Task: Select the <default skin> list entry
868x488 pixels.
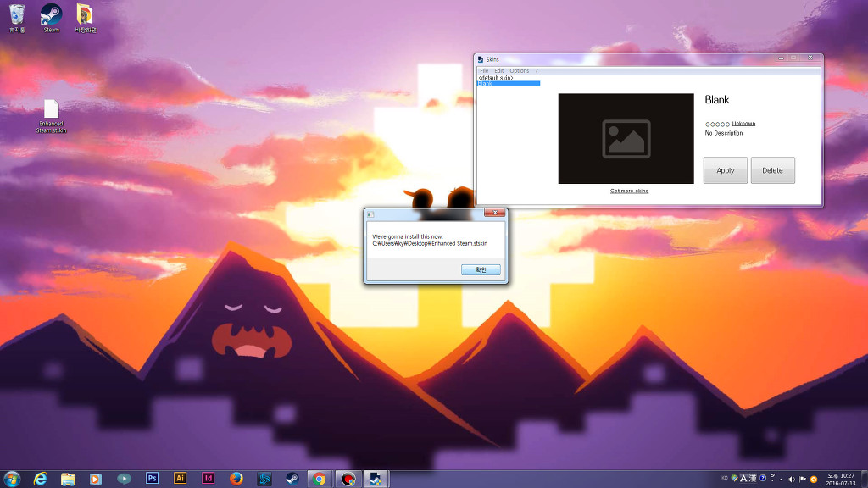Action: tap(496, 77)
